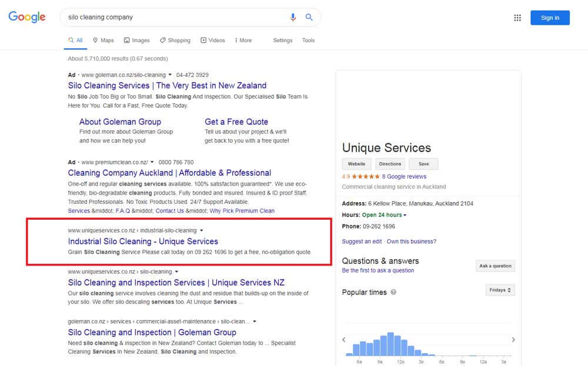Open Unique Services Website button
The height and width of the screenshot is (366, 588).
point(356,164)
